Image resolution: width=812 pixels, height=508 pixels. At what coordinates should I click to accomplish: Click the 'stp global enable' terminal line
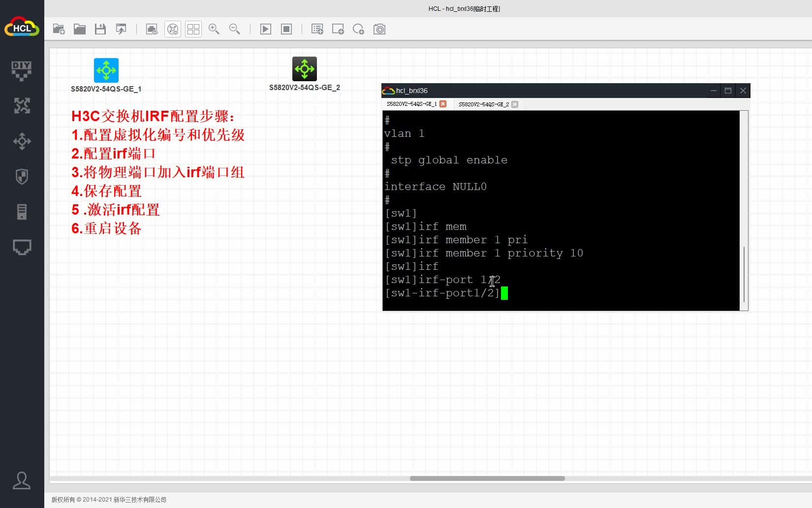coord(449,160)
